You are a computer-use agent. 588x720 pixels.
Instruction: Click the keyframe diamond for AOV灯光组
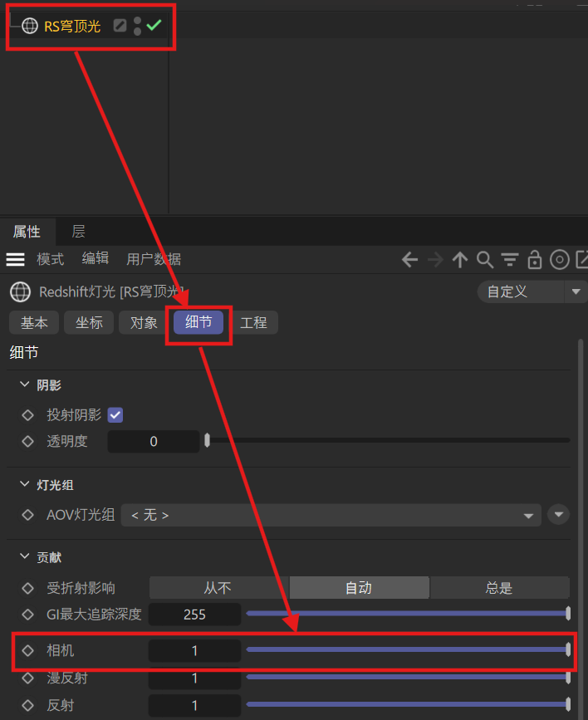click(x=27, y=515)
